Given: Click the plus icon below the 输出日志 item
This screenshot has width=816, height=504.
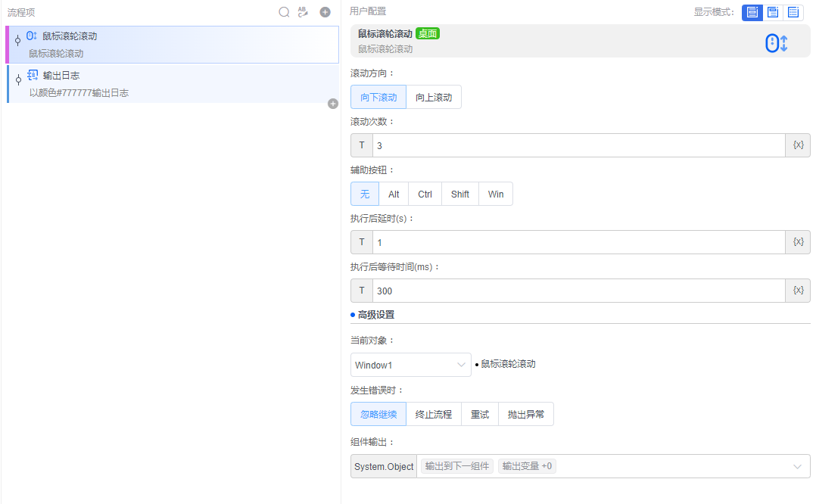Looking at the screenshot, I should tap(333, 104).
